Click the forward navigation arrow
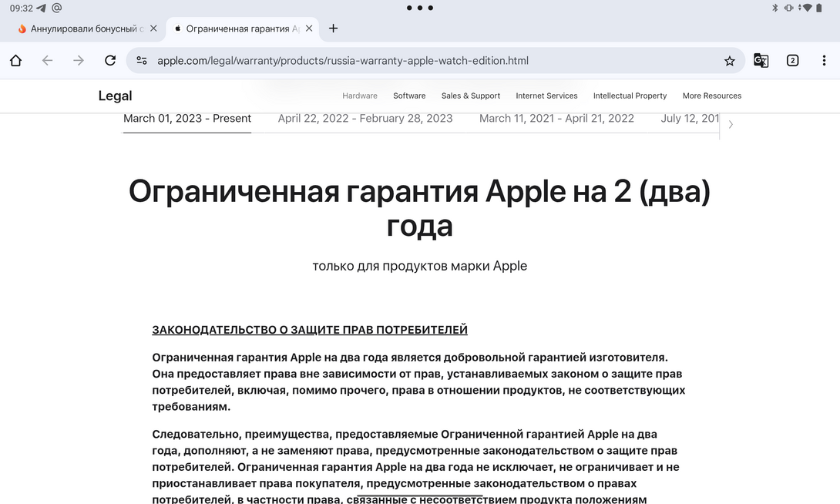Viewport: 840px width, 504px height. 79,61
